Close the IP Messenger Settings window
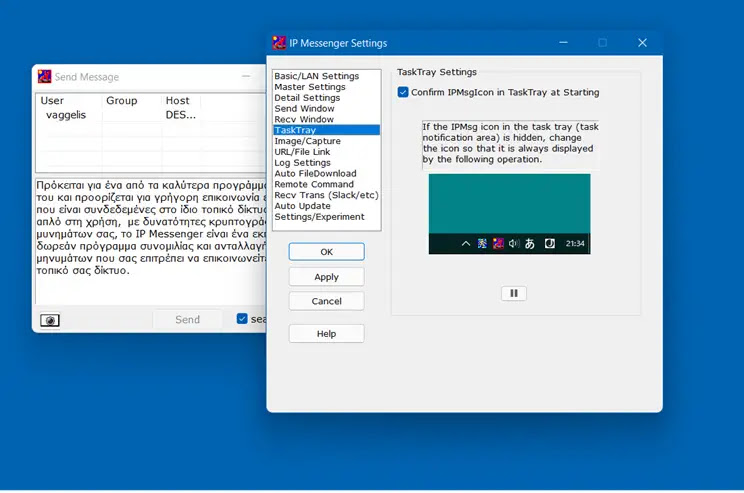This screenshot has height=493, width=744. point(642,43)
